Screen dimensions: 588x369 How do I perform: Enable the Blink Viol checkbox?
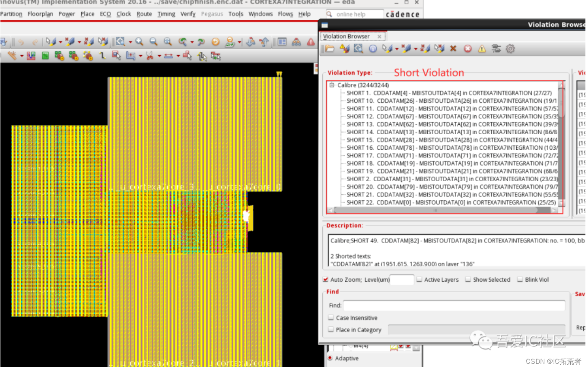click(520, 280)
